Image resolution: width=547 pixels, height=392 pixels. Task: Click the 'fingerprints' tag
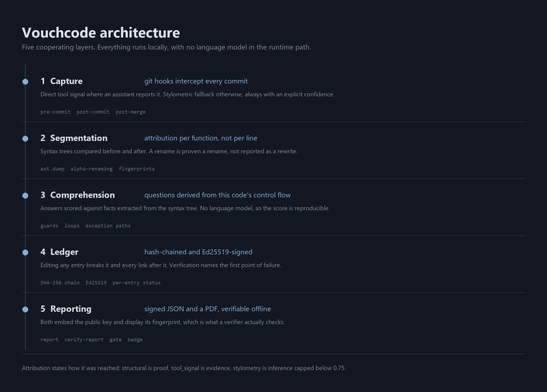coord(136,169)
